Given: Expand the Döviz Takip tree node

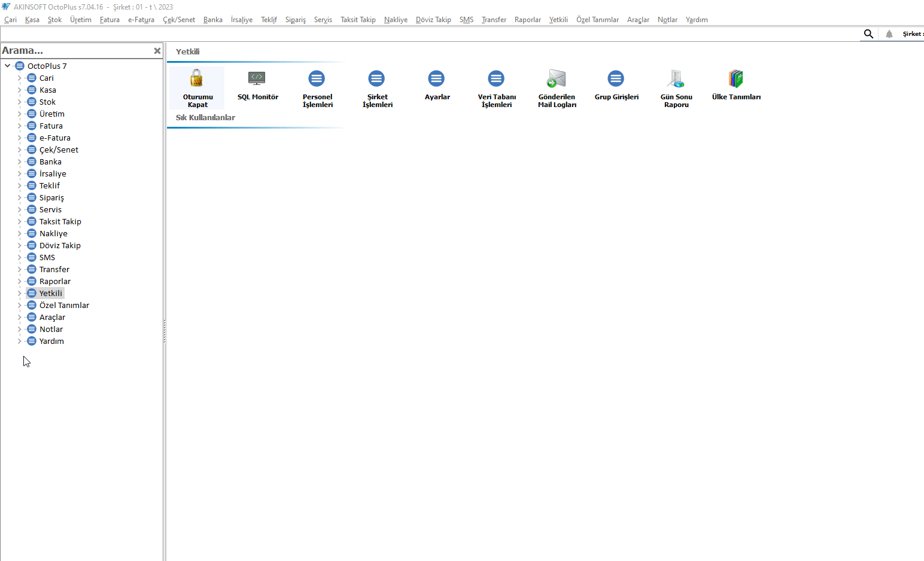Looking at the screenshot, I should click(x=19, y=245).
